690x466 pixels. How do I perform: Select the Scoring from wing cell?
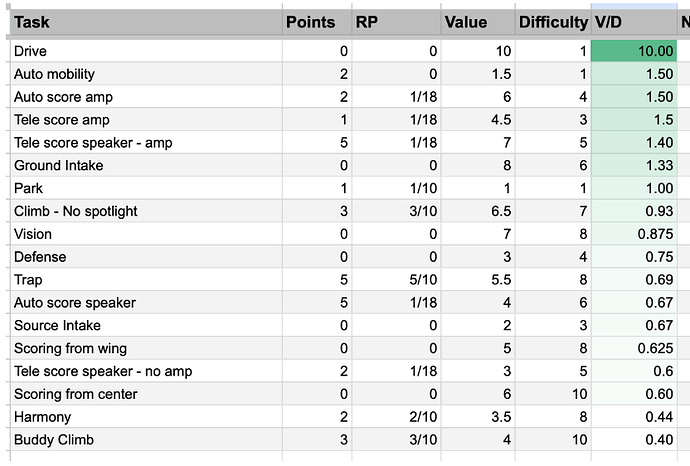pos(146,349)
